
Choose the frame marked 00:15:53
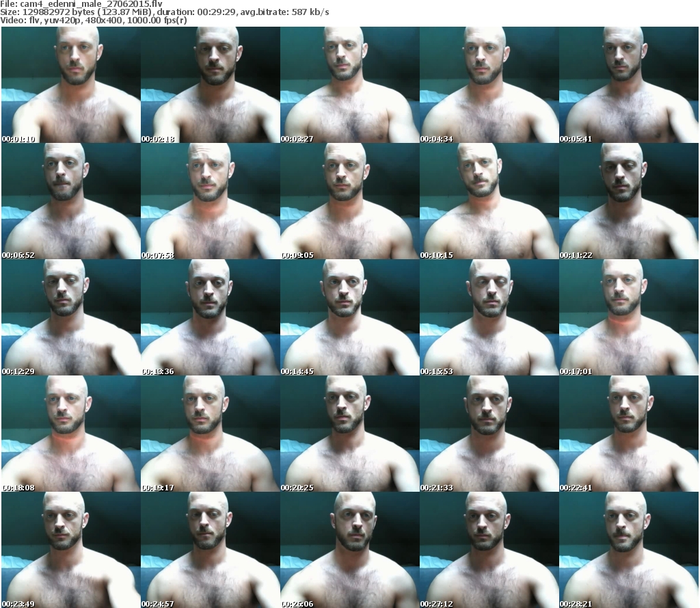[x=489, y=317]
